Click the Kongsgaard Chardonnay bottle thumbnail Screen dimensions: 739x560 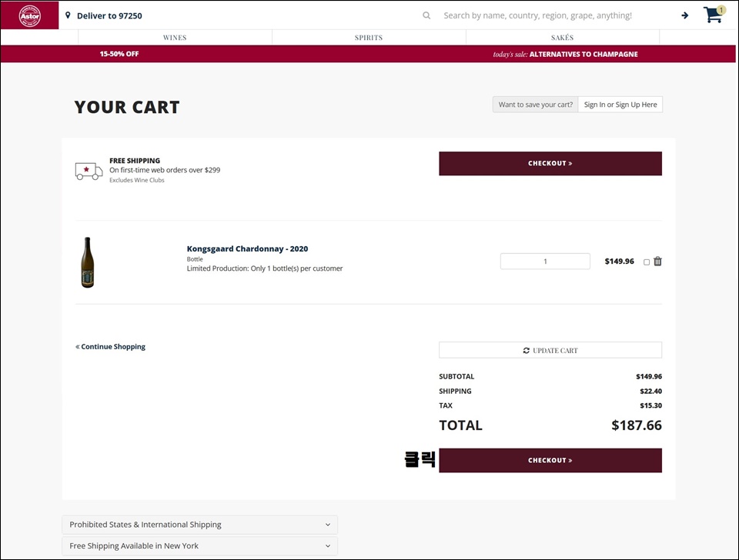[x=88, y=262]
